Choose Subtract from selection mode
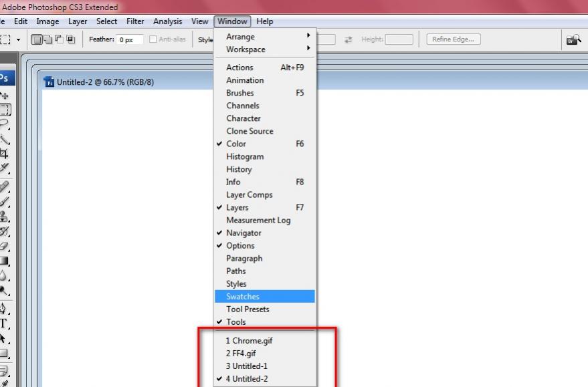Image resolution: width=588 pixels, height=387 pixels. pos(60,39)
